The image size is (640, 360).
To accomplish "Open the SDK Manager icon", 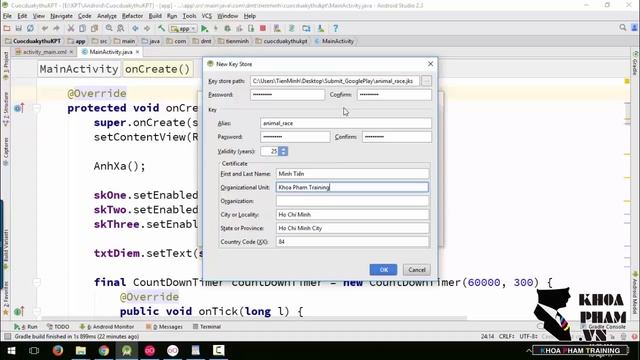I will [321, 28].
